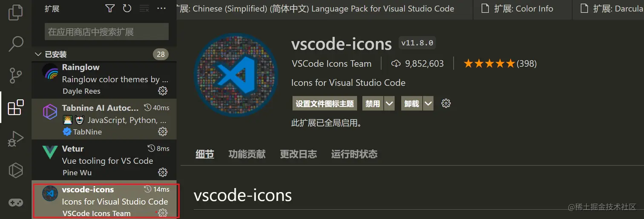
Task: Switch to the 更改日志 tab
Action: (x=299, y=154)
